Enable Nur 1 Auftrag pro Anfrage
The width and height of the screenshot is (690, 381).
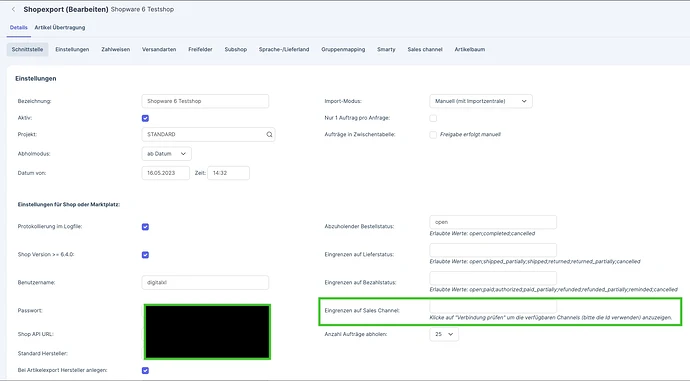[x=433, y=118]
